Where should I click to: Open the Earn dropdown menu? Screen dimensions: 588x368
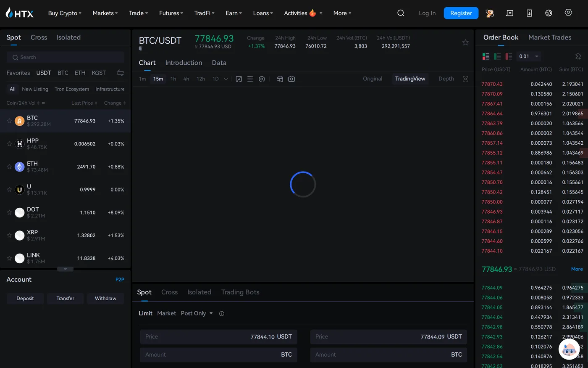[234, 13]
